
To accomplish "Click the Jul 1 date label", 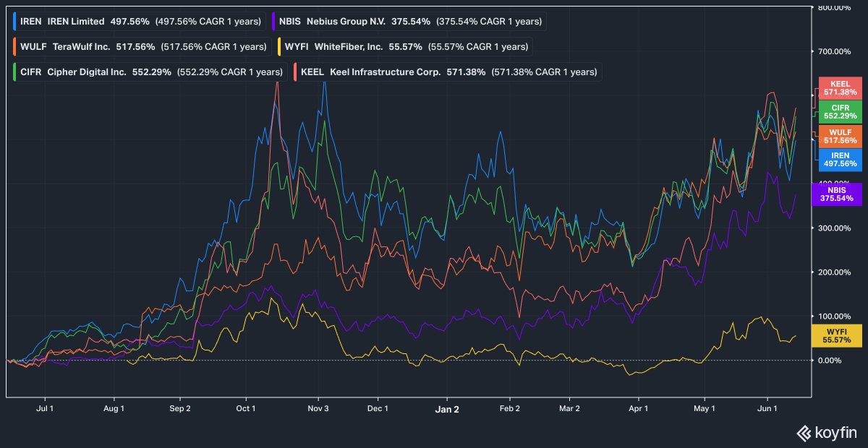I will (45, 408).
